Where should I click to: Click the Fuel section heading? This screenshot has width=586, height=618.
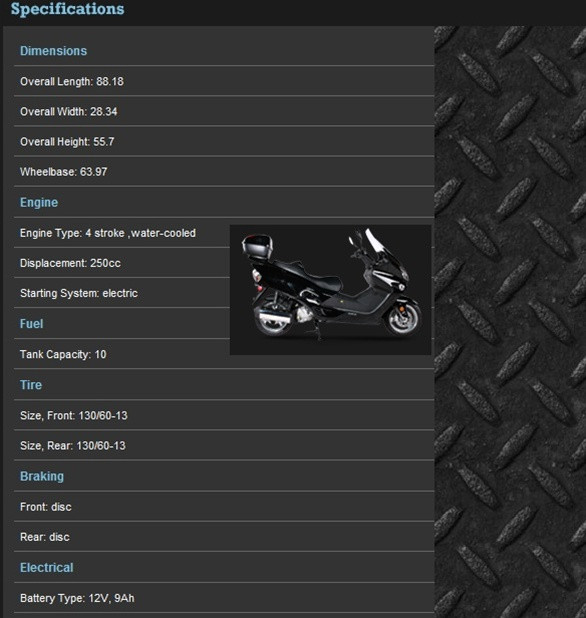click(32, 324)
